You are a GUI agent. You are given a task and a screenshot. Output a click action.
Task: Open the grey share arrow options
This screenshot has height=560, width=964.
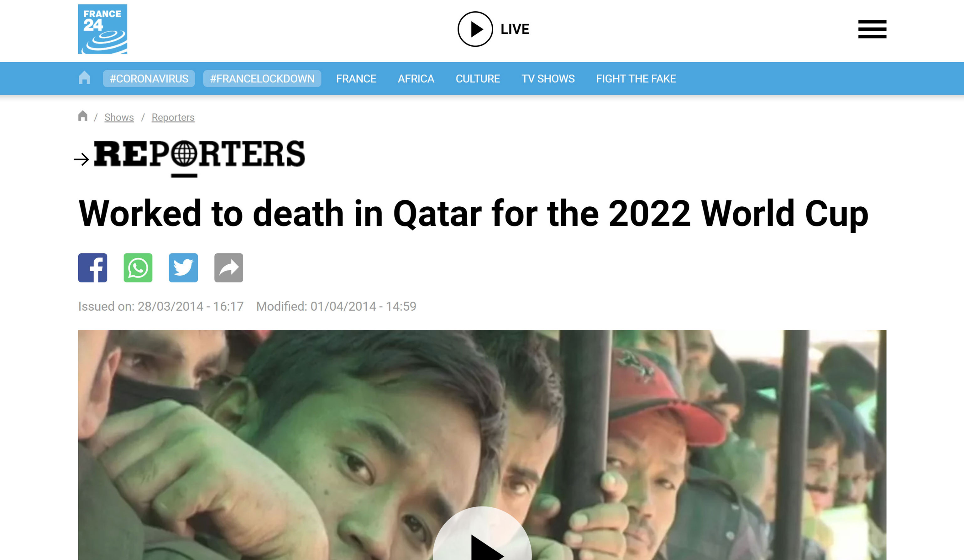pos(229,267)
